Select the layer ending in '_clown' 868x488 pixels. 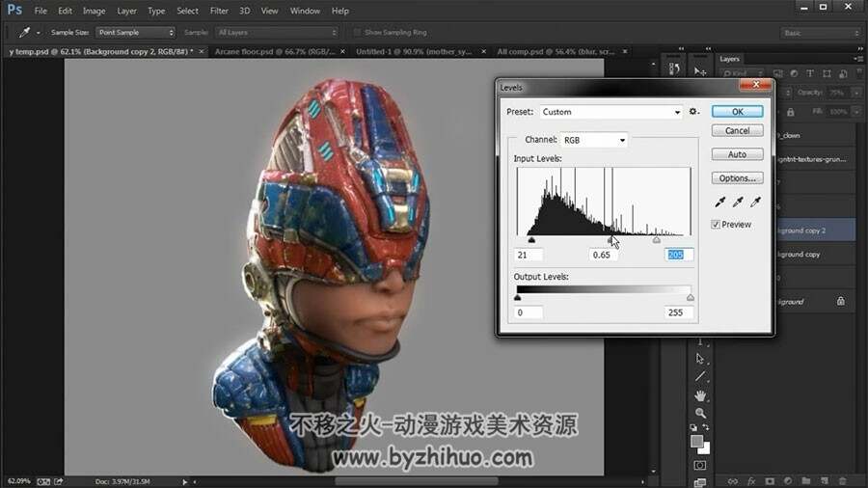[815, 135]
